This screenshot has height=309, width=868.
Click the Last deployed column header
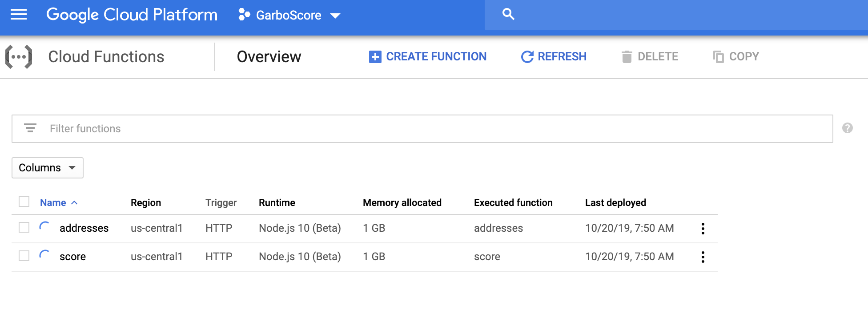615,203
